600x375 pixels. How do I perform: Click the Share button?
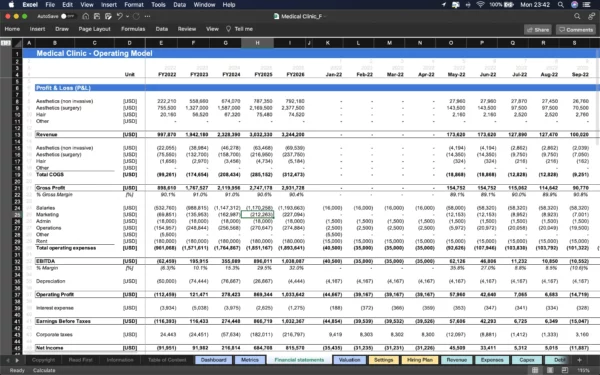[538, 30]
